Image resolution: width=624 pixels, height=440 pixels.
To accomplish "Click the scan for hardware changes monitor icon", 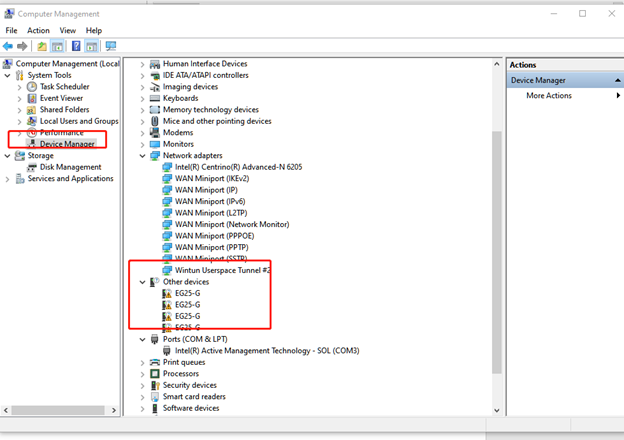I will coord(110,46).
